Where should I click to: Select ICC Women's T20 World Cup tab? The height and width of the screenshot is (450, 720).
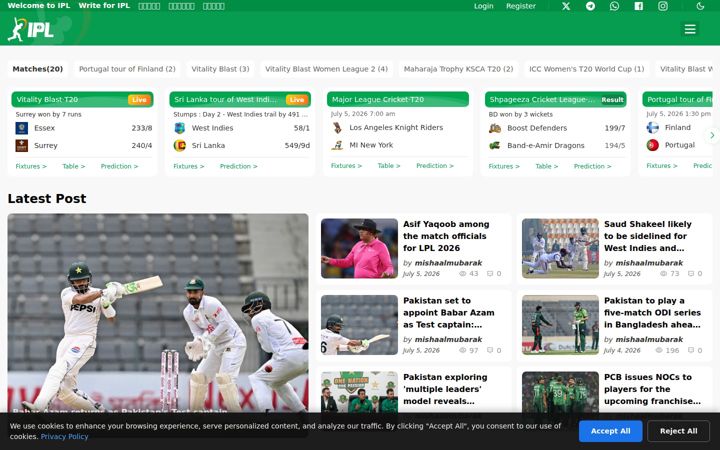[586, 69]
